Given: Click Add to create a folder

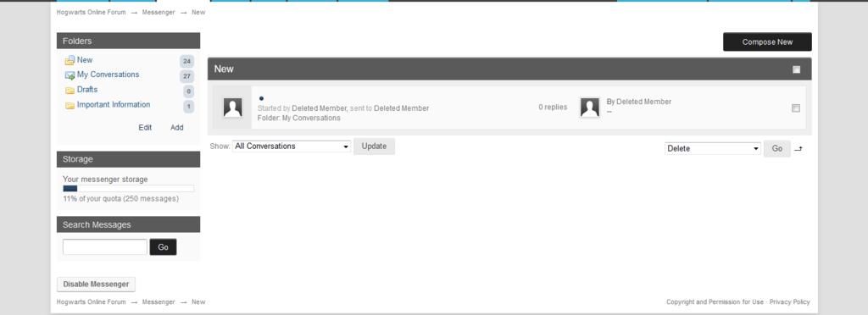Looking at the screenshot, I should tap(176, 128).
